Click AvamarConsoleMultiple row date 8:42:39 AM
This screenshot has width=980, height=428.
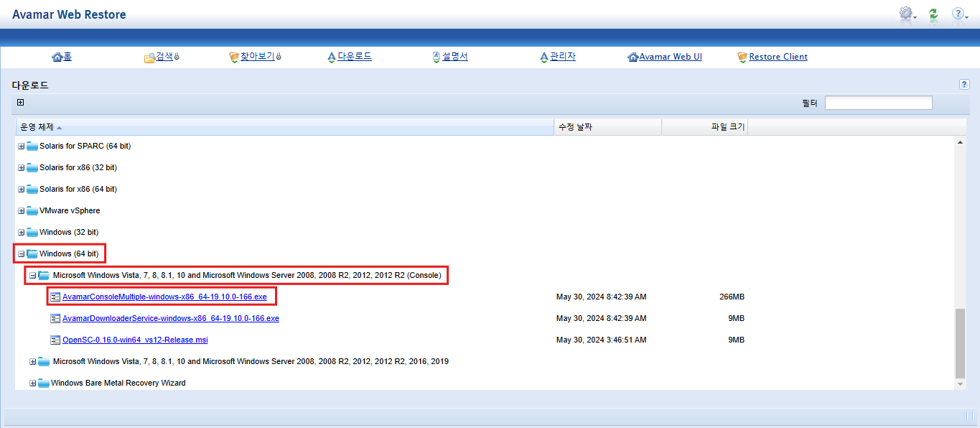(x=601, y=297)
